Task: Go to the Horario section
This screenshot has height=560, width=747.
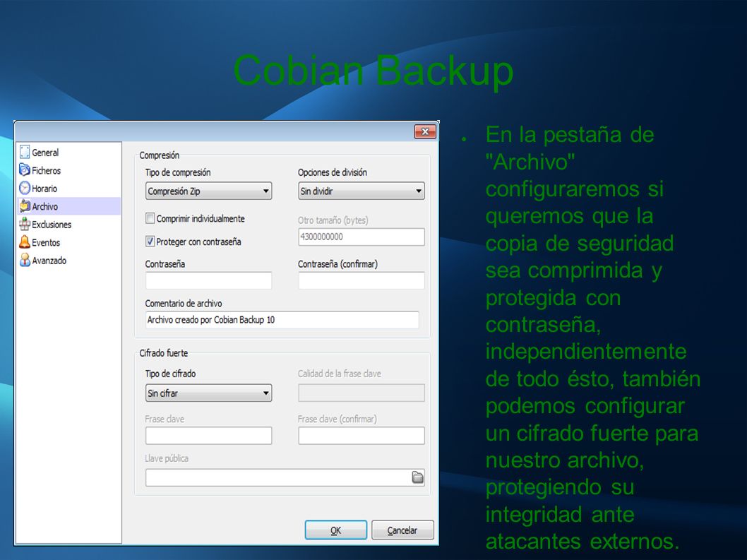Action: (68, 189)
